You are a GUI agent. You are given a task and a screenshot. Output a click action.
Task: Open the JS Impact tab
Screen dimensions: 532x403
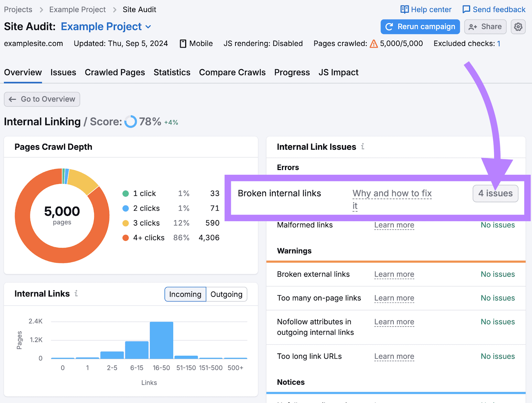click(338, 73)
